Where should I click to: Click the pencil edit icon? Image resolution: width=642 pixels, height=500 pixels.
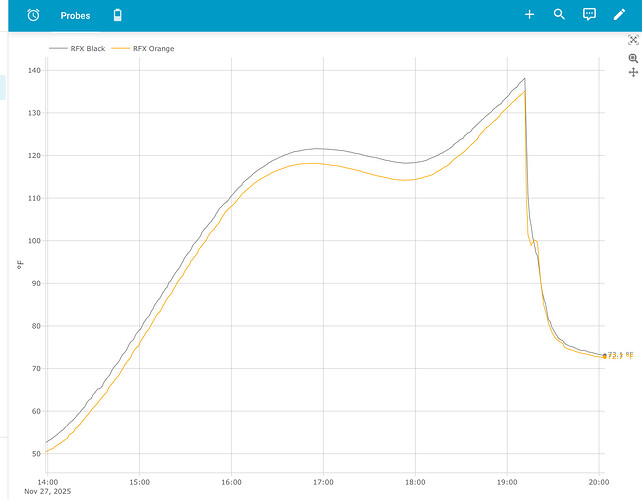(619, 15)
